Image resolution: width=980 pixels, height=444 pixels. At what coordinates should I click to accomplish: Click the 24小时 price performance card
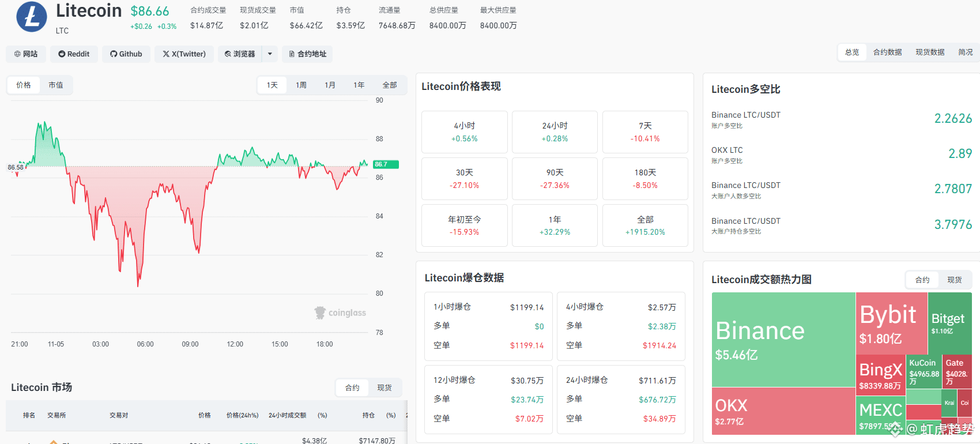coord(555,132)
